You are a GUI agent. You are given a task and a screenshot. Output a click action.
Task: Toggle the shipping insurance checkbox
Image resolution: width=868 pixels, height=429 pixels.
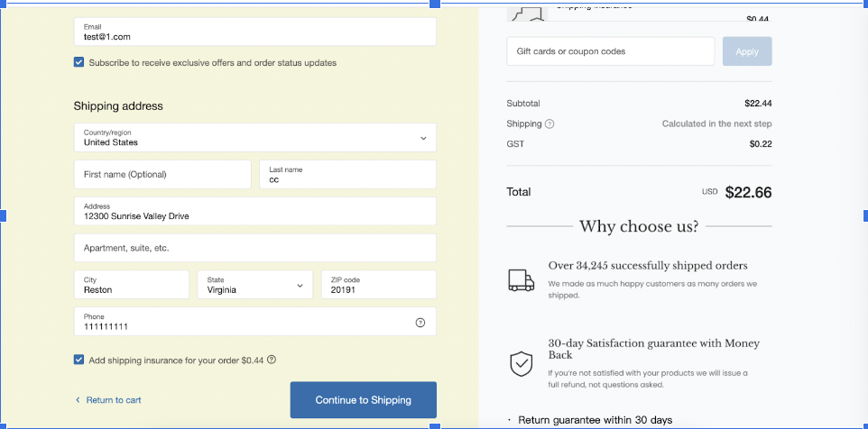[79, 360]
